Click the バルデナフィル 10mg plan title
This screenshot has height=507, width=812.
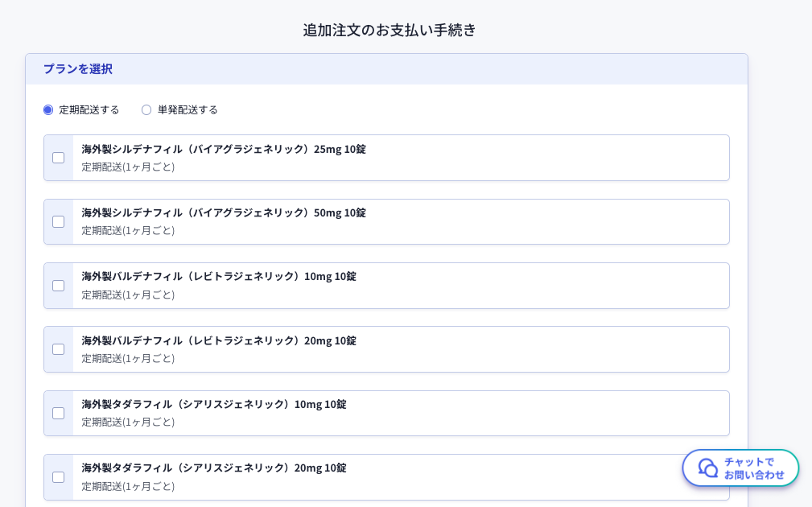(x=218, y=276)
